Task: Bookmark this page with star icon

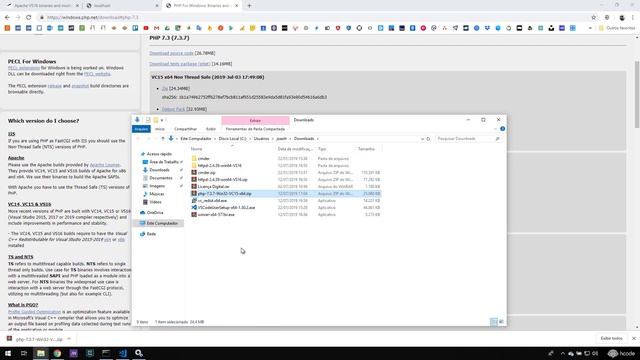Action: [594, 18]
